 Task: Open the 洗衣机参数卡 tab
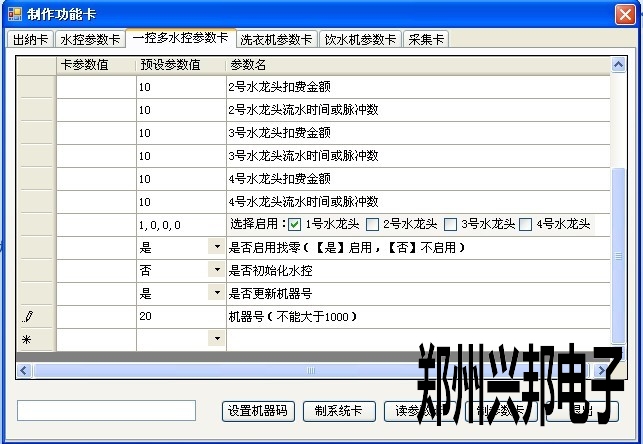[x=277, y=40]
